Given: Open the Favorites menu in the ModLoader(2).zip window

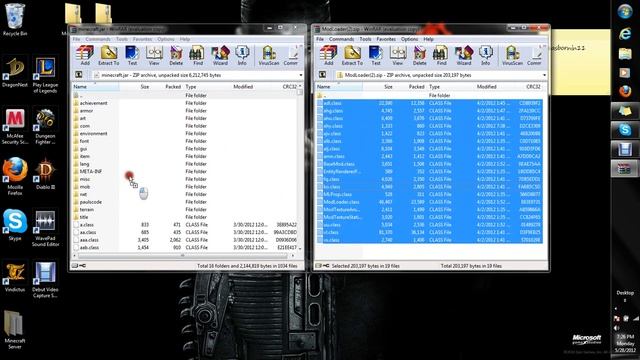Looking at the screenshot, I should (386, 39).
